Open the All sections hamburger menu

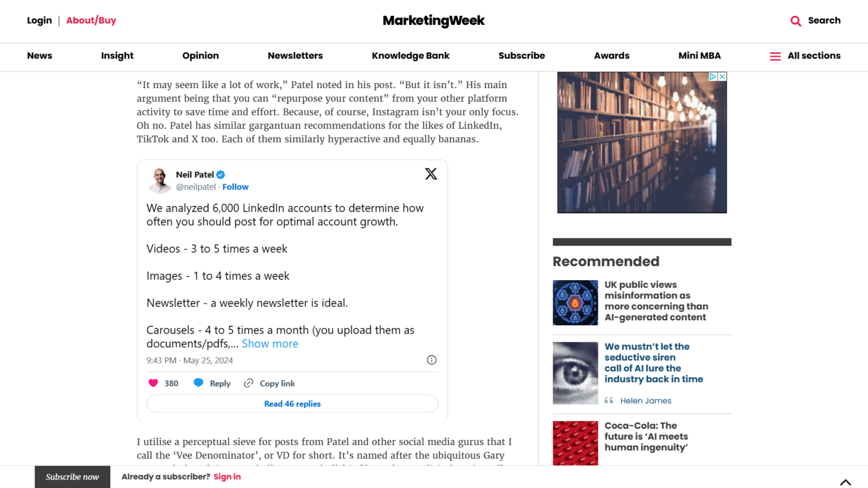click(x=775, y=56)
